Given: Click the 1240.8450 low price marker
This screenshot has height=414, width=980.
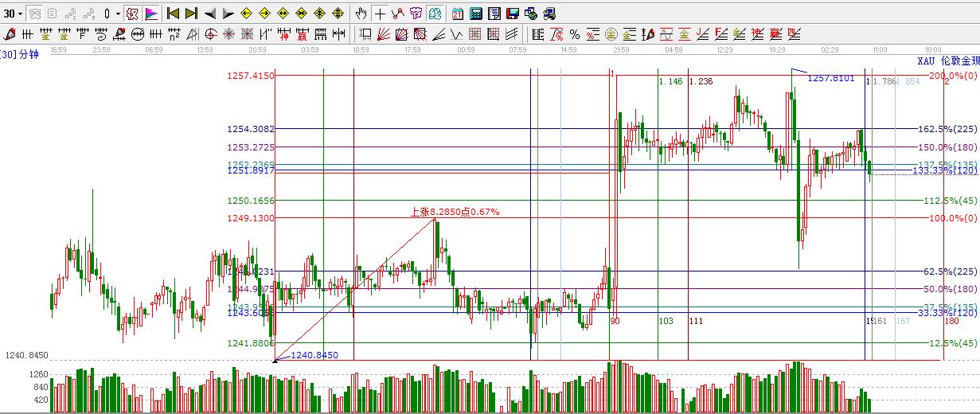Looking at the screenshot, I should coord(314,355).
